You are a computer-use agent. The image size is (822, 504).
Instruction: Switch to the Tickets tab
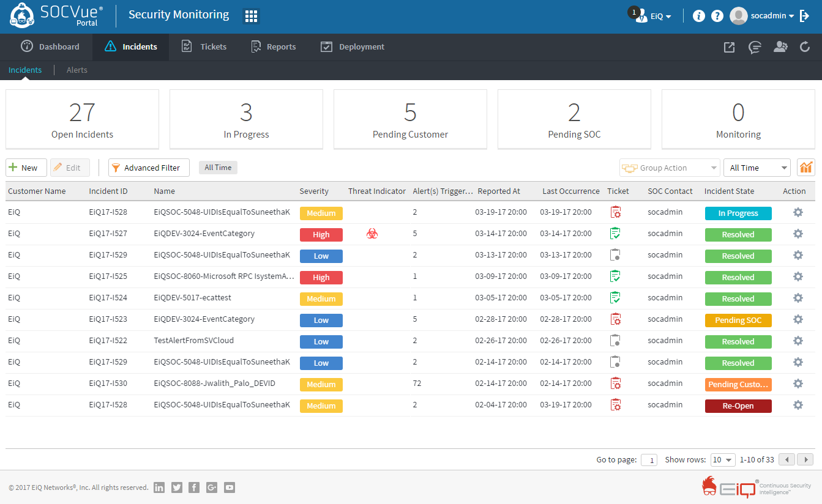[204, 47]
